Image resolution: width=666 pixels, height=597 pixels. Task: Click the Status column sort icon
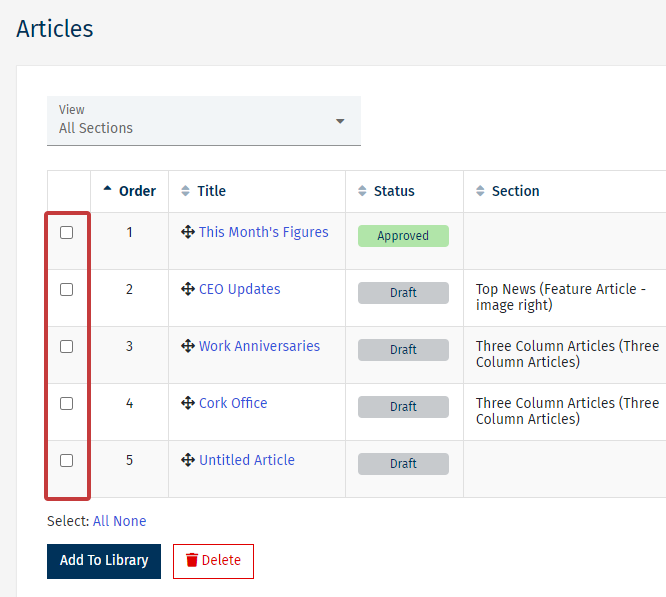tap(362, 191)
